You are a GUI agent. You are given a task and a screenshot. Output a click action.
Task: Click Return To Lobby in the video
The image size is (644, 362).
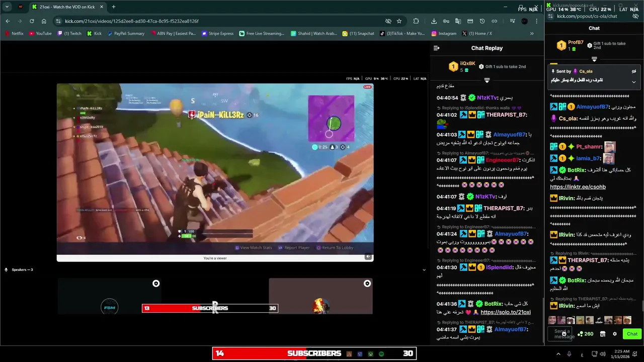pyautogui.click(x=335, y=247)
